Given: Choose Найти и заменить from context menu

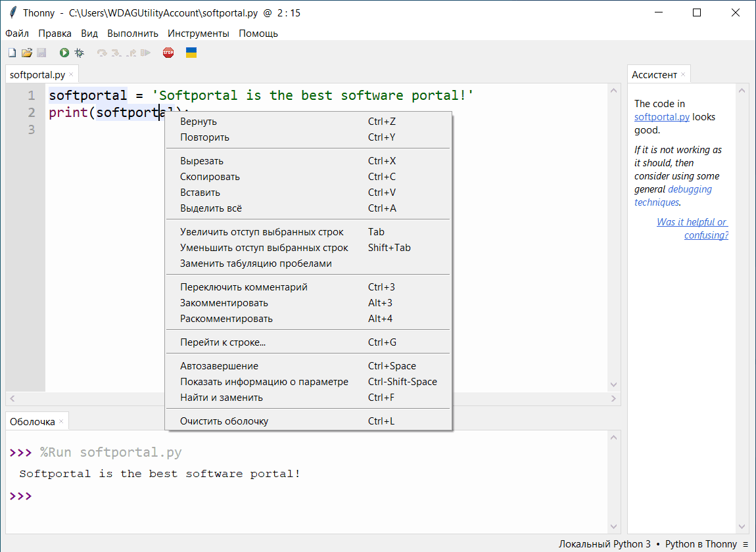Looking at the screenshot, I should (221, 398).
